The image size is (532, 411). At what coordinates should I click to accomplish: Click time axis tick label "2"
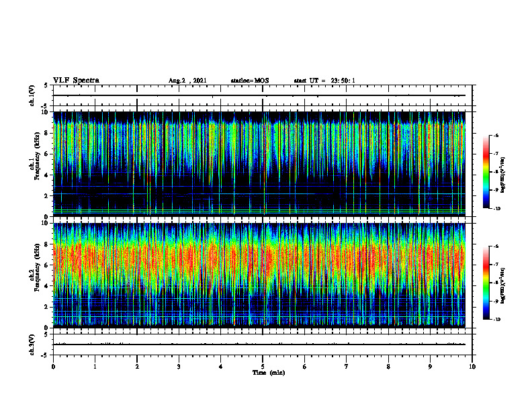[137, 367]
